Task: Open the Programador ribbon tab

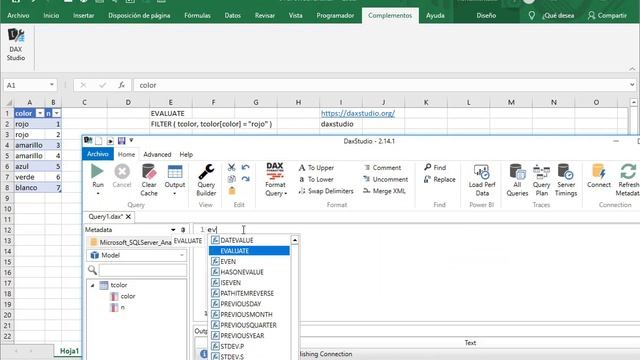Action: pos(335,16)
